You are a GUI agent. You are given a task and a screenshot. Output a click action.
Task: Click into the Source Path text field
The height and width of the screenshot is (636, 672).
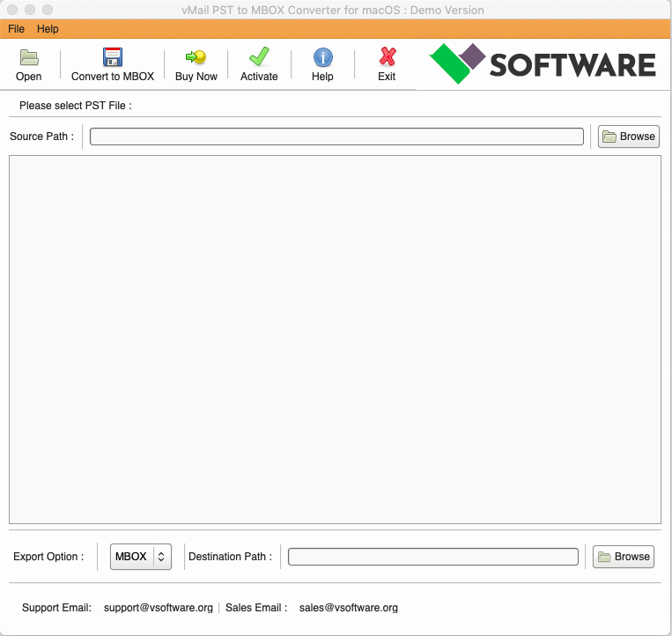pos(336,137)
